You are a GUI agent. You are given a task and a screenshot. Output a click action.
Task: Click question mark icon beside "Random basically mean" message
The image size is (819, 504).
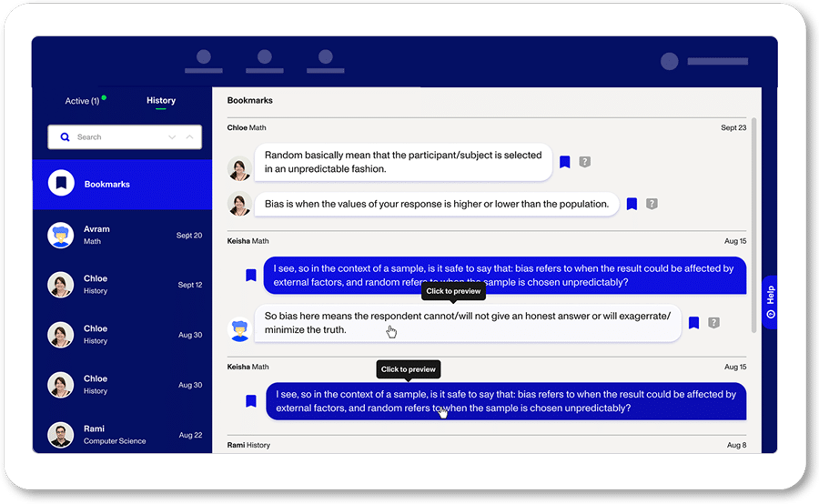(x=585, y=162)
